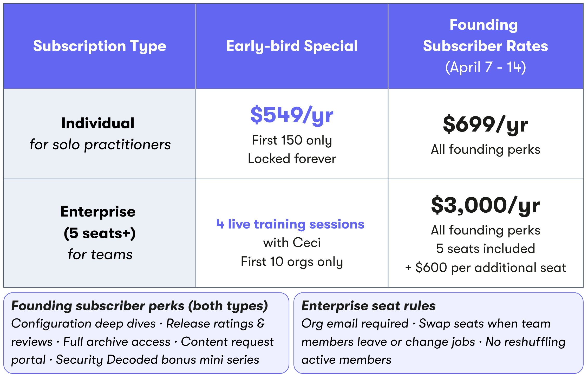
Task: Select the $3,000/yr enterprise price
Action: coord(486,206)
